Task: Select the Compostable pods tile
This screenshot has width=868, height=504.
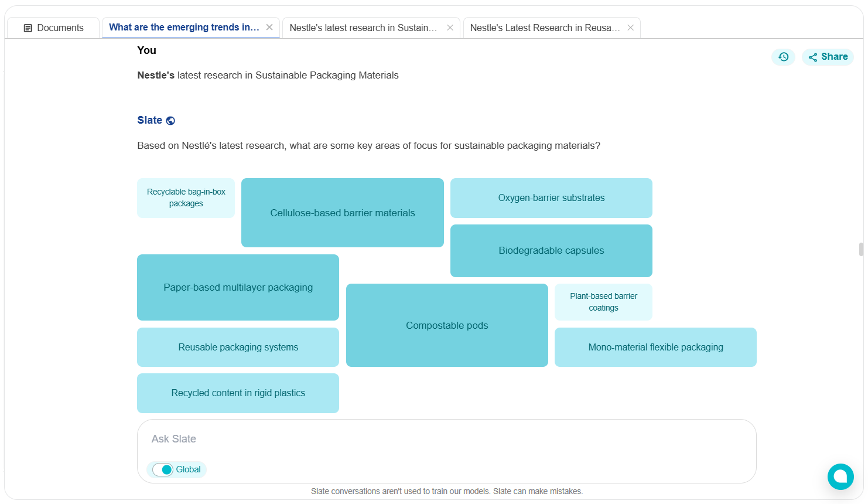Action: 447,325
